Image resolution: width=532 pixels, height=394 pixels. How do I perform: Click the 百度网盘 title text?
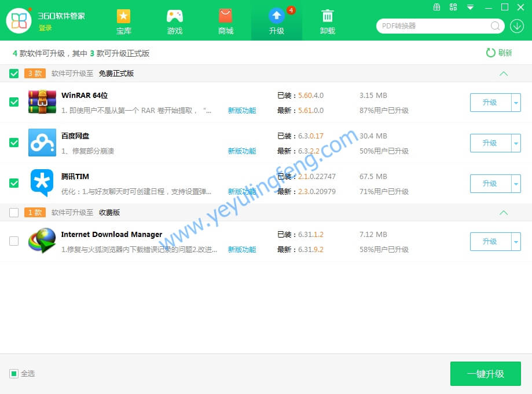75,136
